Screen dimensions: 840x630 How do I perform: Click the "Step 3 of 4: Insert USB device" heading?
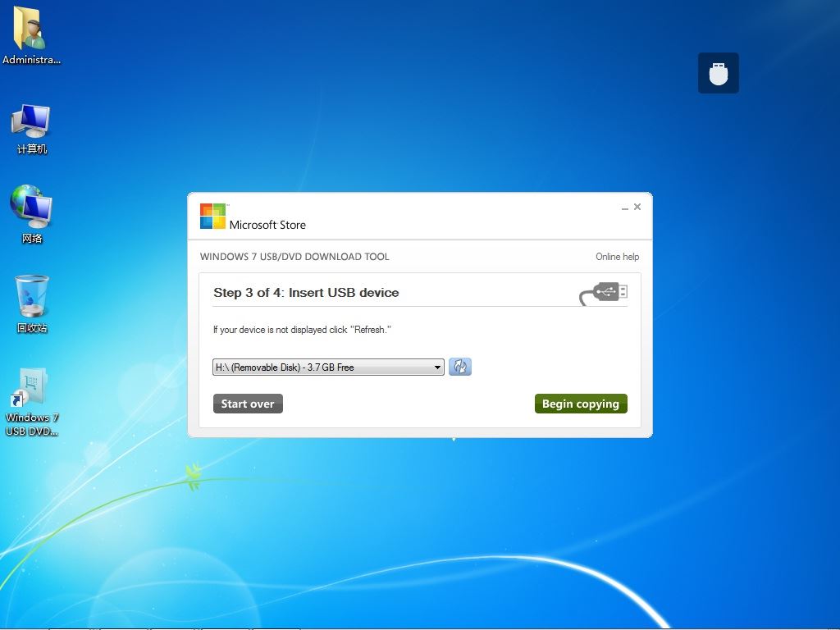306,293
